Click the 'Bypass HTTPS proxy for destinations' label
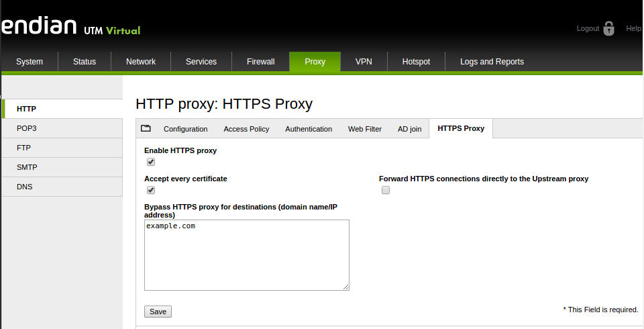This screenshot has width=644, height=329. [x=241, y=211]
